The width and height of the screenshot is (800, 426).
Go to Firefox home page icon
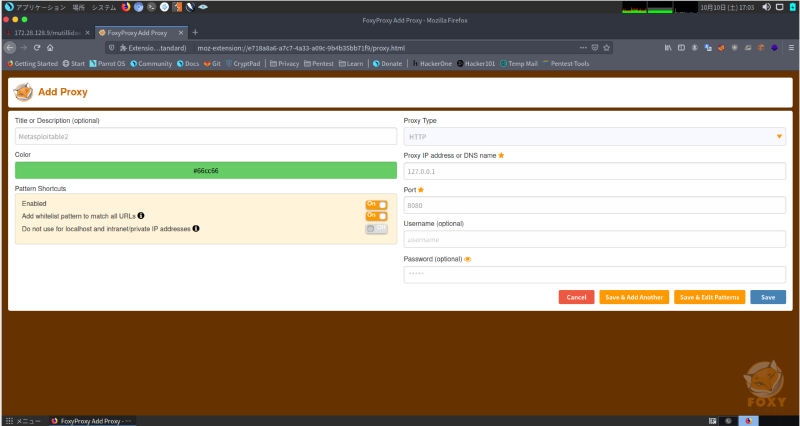[51, 47]
